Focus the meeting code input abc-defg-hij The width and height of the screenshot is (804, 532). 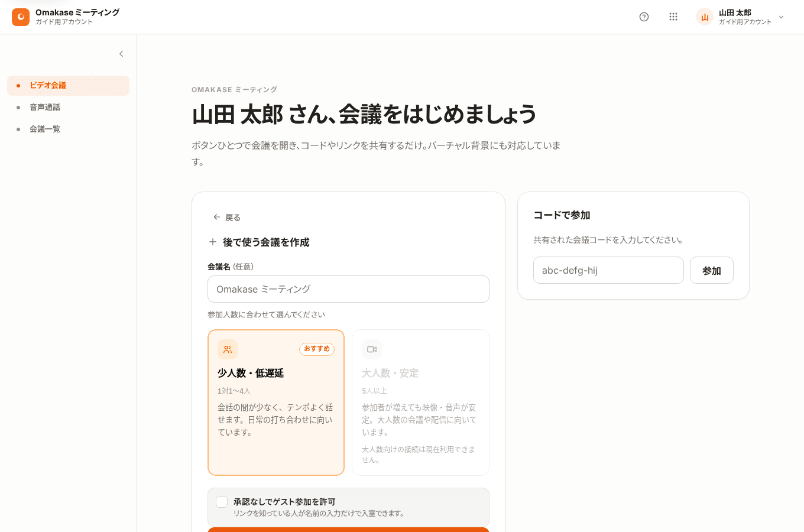point(608,270)
